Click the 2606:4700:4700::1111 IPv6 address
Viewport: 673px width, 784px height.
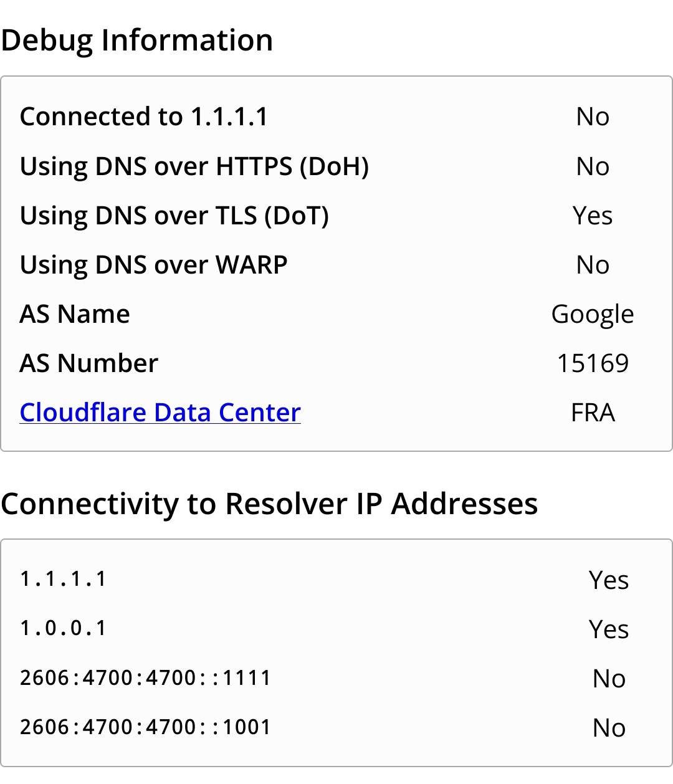[145, 677]
